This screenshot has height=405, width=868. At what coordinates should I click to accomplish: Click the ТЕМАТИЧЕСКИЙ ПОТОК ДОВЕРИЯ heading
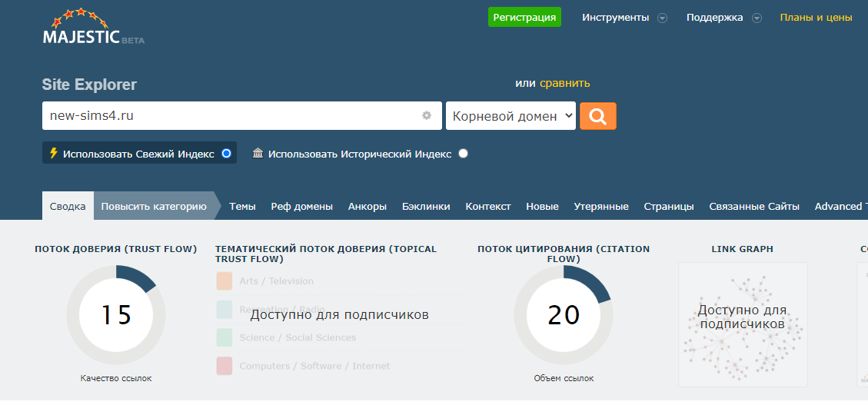(326, 254)
